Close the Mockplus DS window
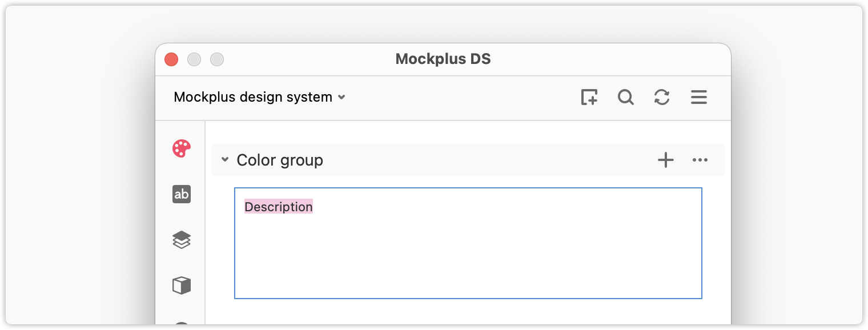 point(171,59)
